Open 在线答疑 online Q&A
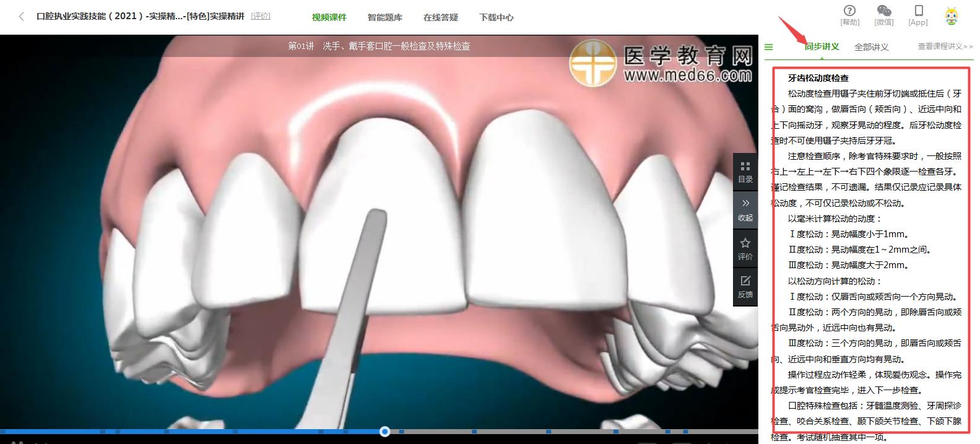Image resolution: width=980 pixels, height=444 pixels. pos(440,17)
